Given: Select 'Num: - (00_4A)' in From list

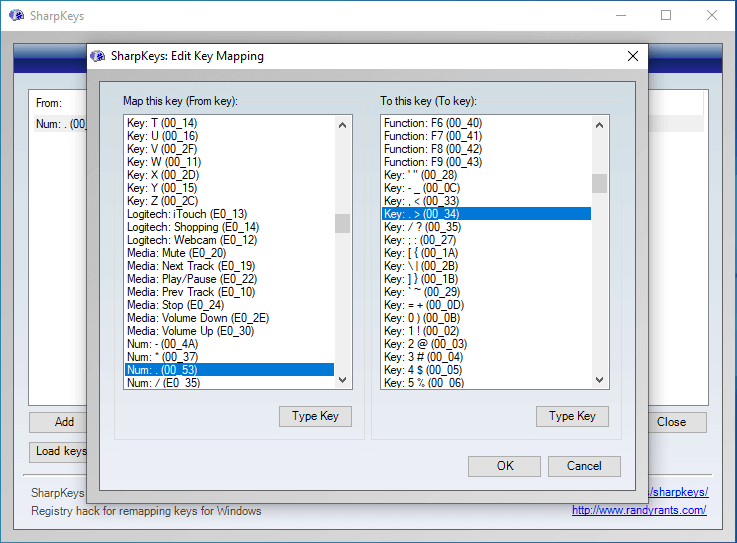Looking at the screenshot, I should [x=230, y=344].
